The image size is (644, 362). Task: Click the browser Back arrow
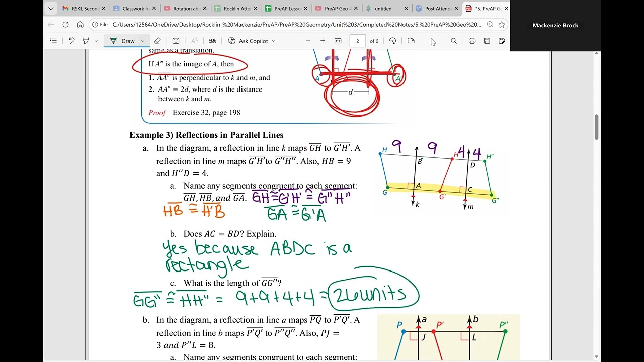pyautogui.click(x=51, y=24)
